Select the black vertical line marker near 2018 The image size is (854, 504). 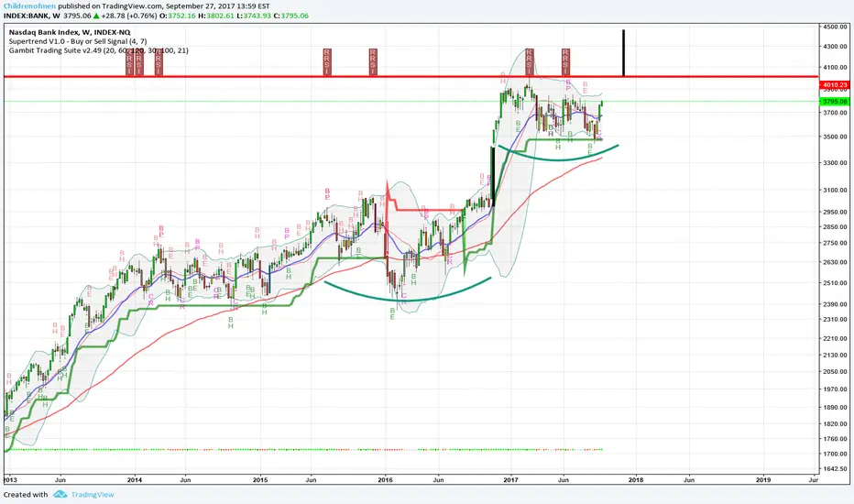624,53
